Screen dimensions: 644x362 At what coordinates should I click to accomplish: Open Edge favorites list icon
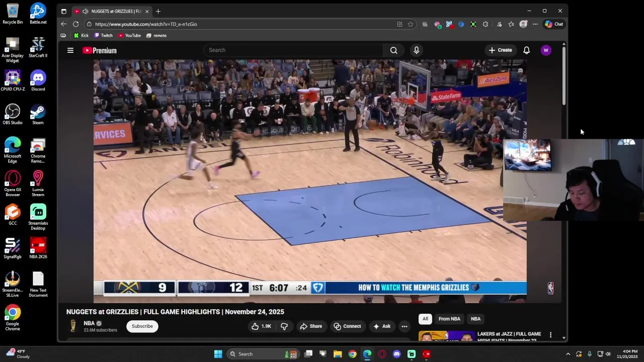[511, 24]
